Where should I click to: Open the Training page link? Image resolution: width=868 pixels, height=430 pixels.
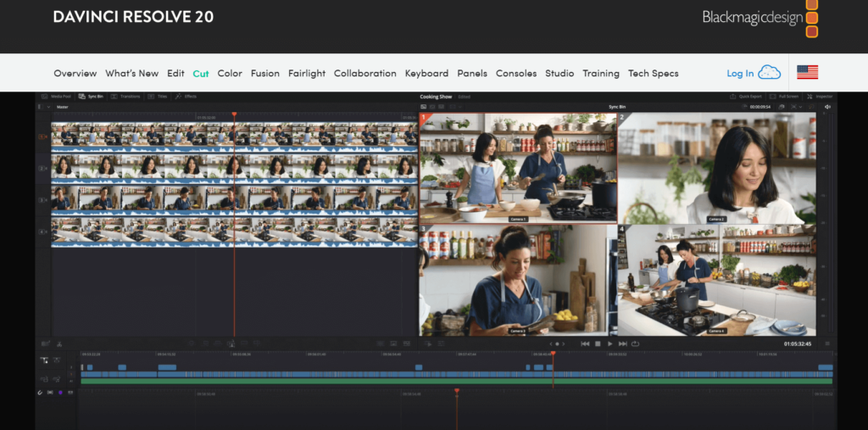point(601,73)
